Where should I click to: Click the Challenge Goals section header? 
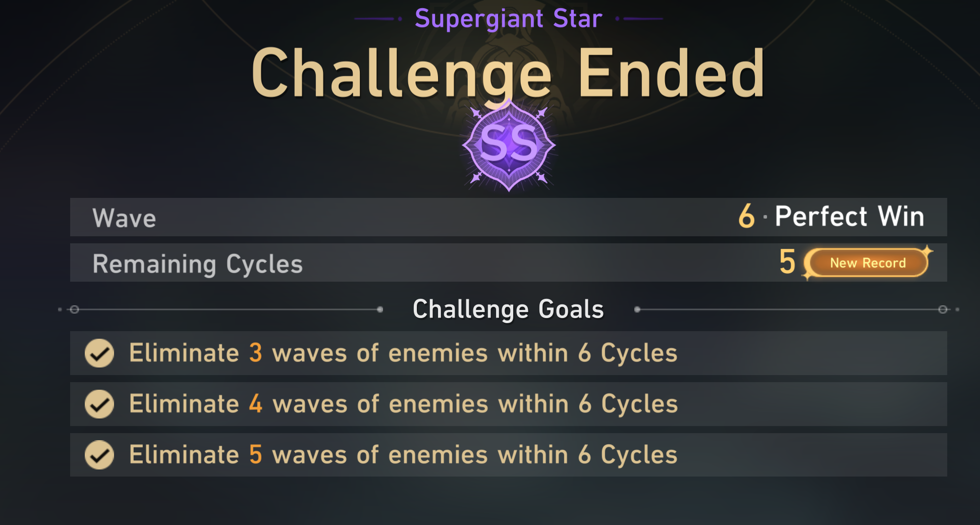508,309
